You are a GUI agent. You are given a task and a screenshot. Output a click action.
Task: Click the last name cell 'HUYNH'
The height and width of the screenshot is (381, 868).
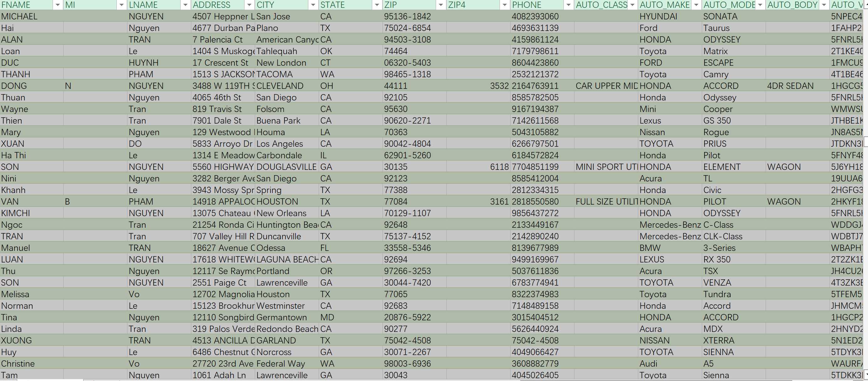click(159, 63)
